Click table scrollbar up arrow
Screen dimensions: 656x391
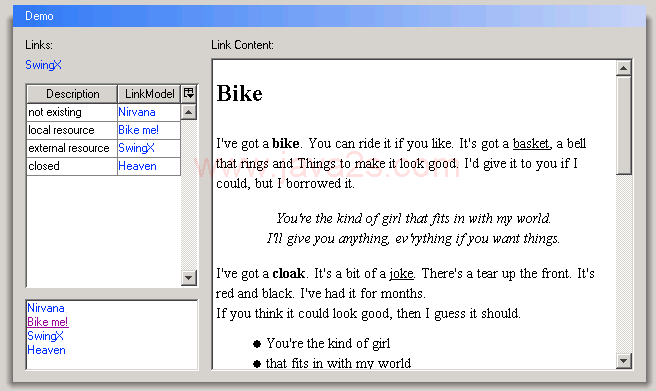(189, 112)
